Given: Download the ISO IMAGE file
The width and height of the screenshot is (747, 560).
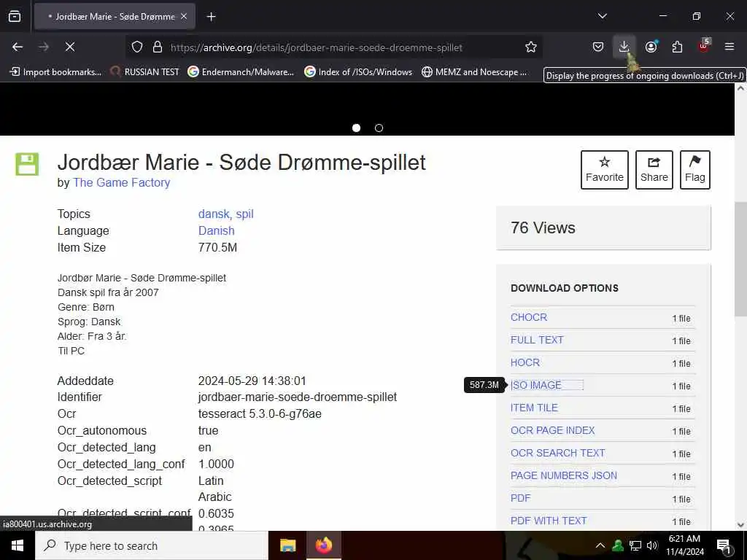Looking at the screenshot, I should click(536, 385).
